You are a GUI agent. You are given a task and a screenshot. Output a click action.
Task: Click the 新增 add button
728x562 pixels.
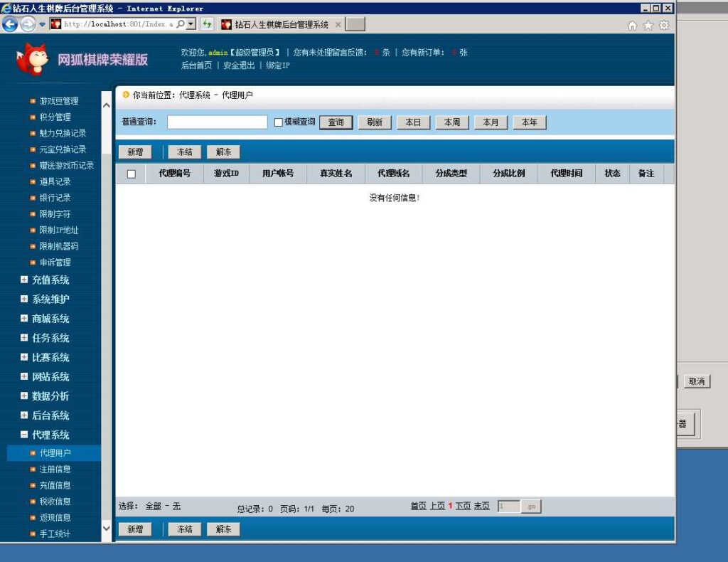[135, 151]
